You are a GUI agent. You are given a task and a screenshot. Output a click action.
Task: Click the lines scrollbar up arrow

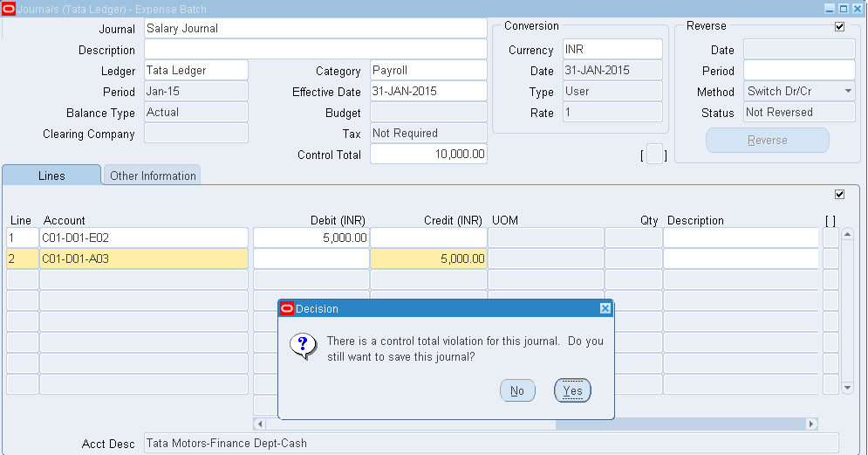(x=845, y=231)
